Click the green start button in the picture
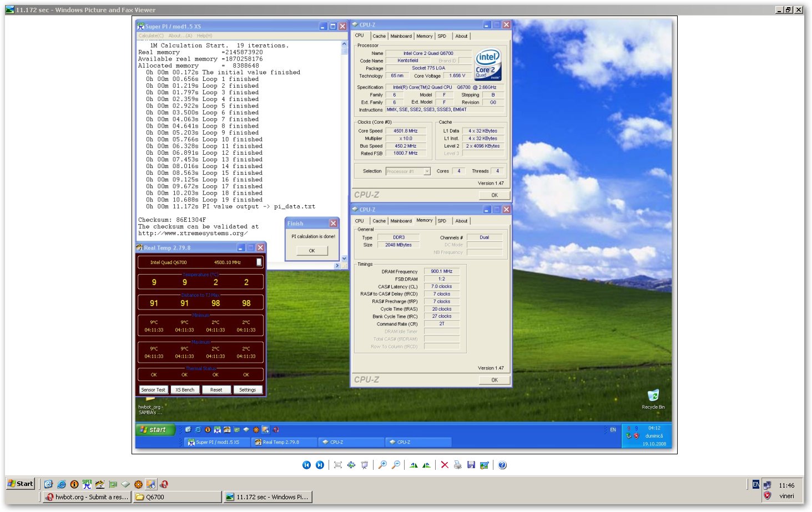Image resolution: width=812 pixels, height=512 pixels. (x=155, y=429)
